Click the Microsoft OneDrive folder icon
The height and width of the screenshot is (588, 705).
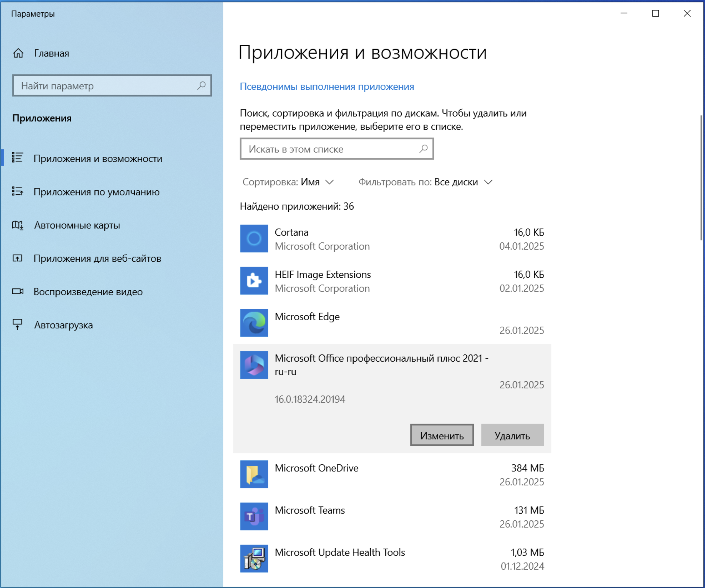[254, 474]
